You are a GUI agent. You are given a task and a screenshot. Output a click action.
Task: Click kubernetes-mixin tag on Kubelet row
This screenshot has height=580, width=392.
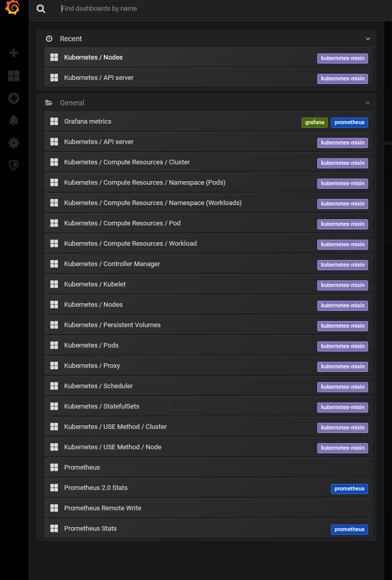click(x=343, y=285)
